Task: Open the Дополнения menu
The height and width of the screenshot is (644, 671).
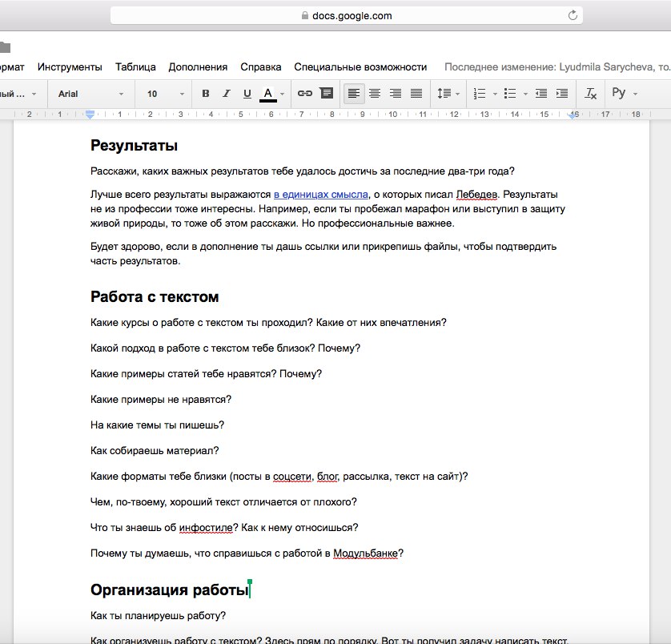Action: [x=198, y=66]
